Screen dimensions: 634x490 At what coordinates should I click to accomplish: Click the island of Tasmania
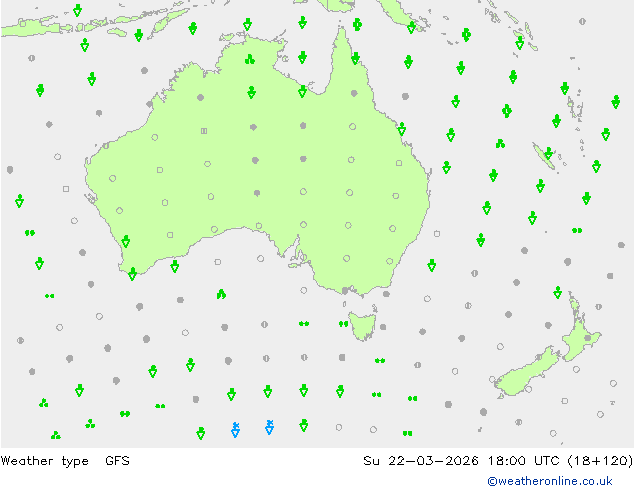[x=362, y=325]
